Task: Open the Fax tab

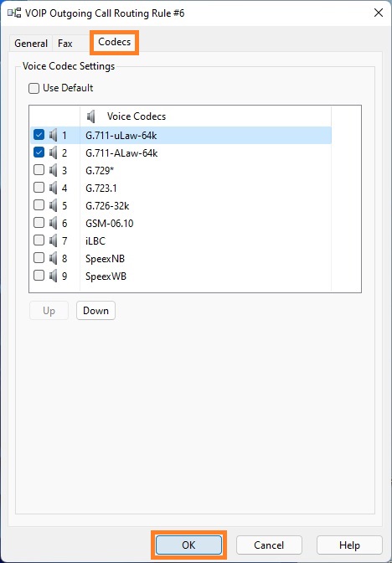Action: point(65,44)
